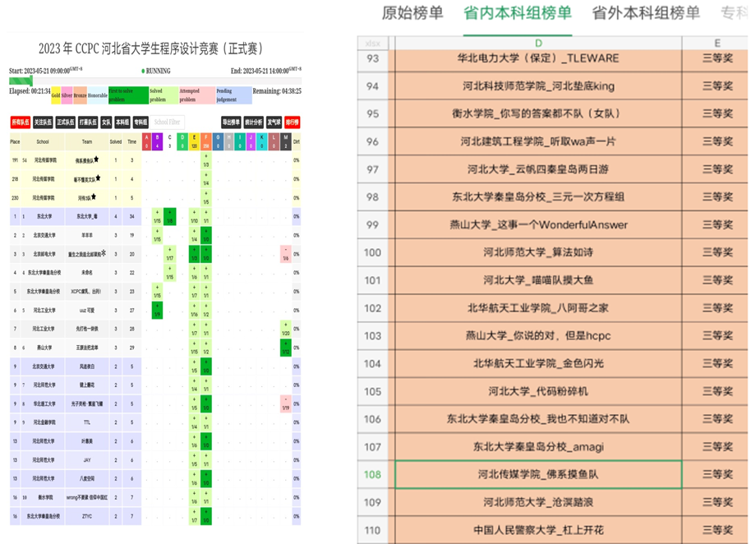Click the purple problem B header

(158, 142)
